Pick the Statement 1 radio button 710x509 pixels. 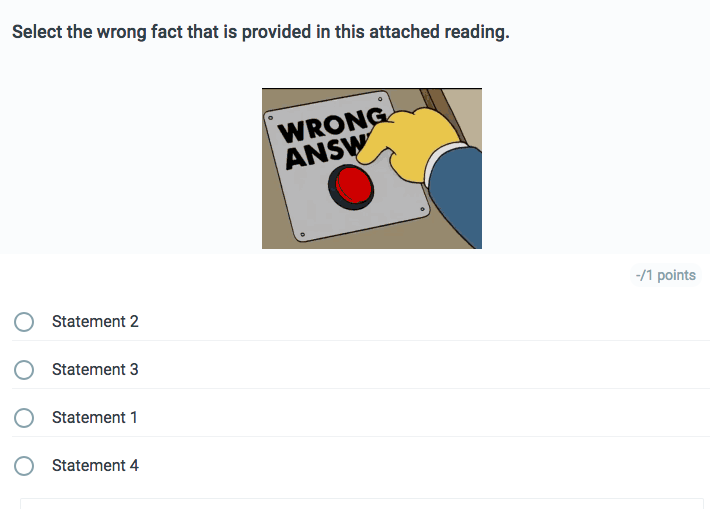coord(24,418)
